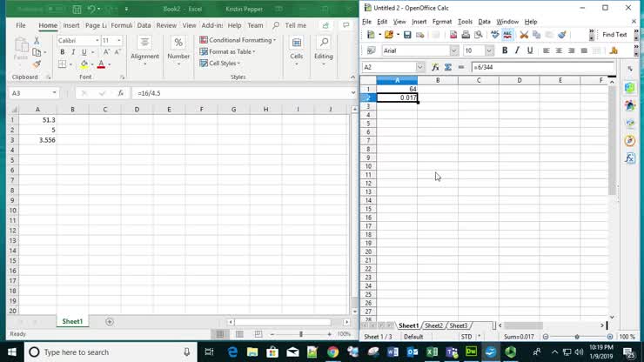Click the Insert Function fx in Excel
The image size is (644, 362).
(x=121, y=93)
